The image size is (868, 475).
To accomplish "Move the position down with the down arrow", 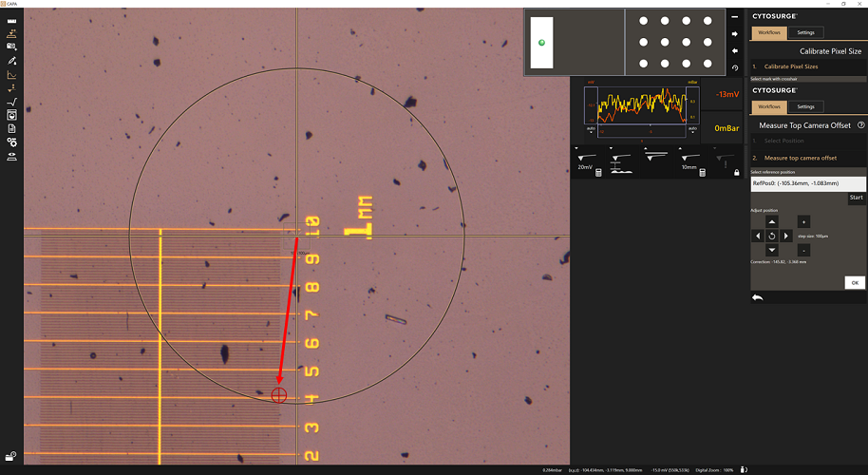I will coord(772,250).
